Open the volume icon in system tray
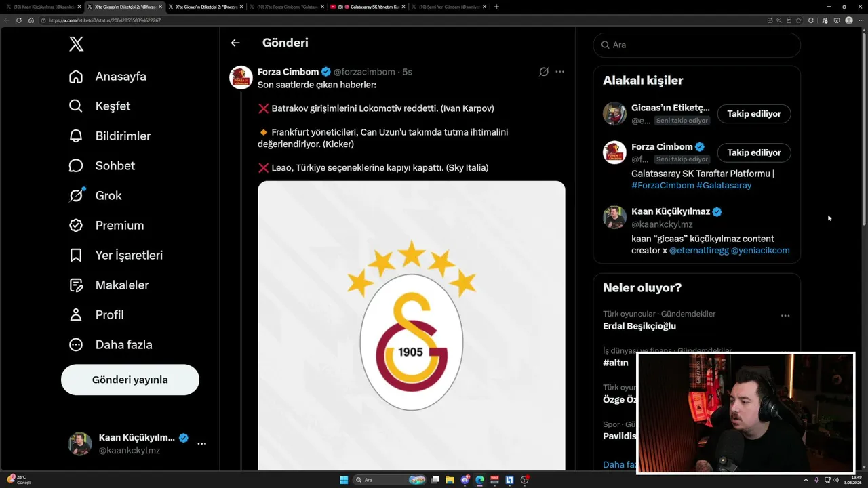 [x=836, y=480]
